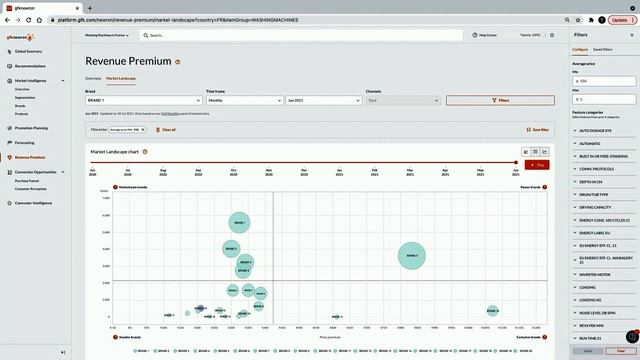Toggle BRAND 2 in the chart legend
The image size is (640, 360).
(x=161, y=351)
